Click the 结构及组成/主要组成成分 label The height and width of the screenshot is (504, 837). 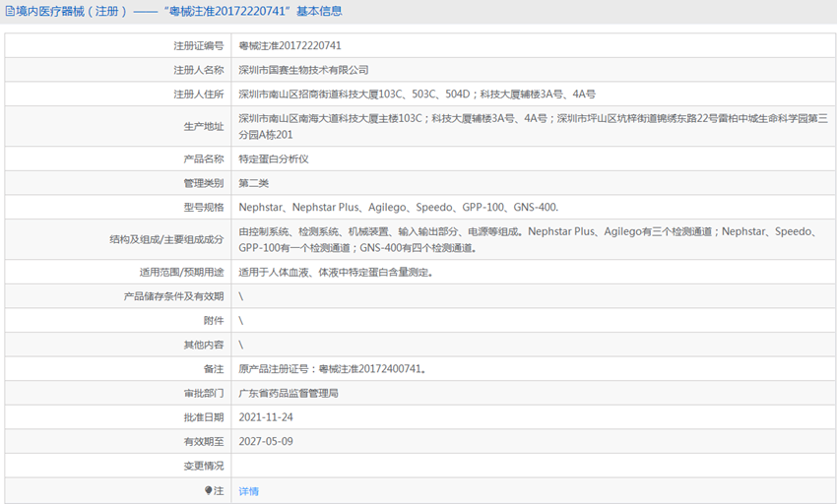coord(166,240)
